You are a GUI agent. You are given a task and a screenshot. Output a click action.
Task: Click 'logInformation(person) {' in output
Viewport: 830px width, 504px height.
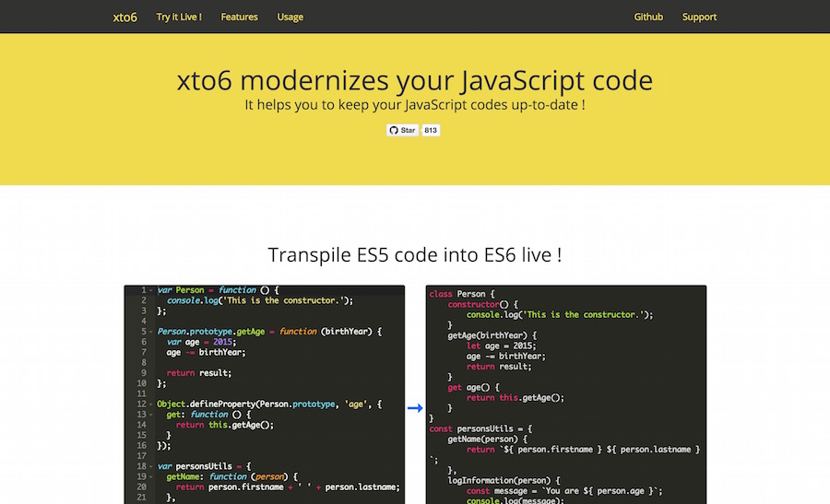click(504, 481)
